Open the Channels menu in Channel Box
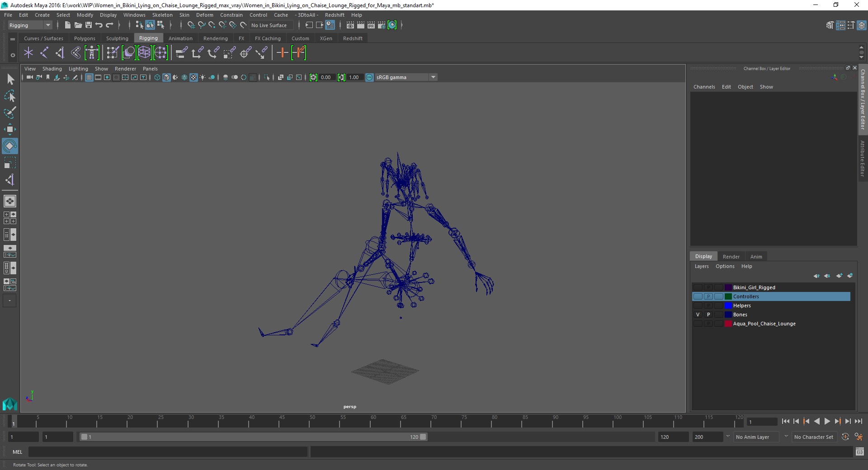This screenshot has width=868, height=470. click(x=704, y=87)
